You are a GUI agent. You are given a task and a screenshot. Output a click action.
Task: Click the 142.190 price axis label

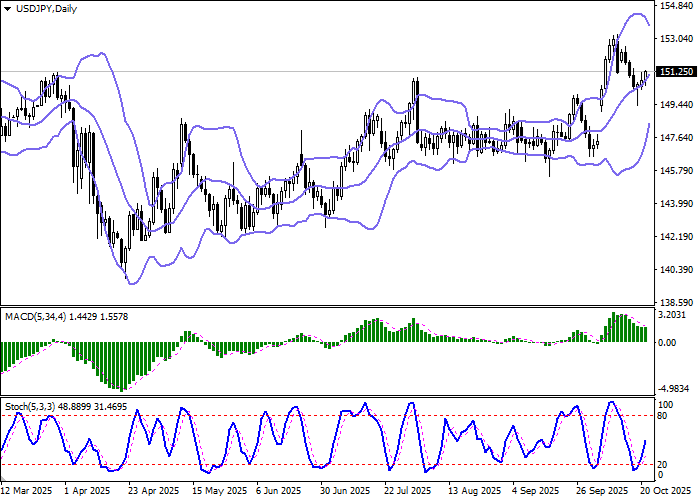coord(678,237)
